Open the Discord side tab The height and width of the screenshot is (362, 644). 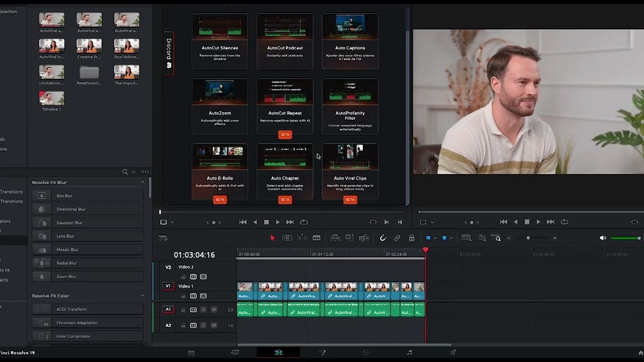tap(169, 53)
